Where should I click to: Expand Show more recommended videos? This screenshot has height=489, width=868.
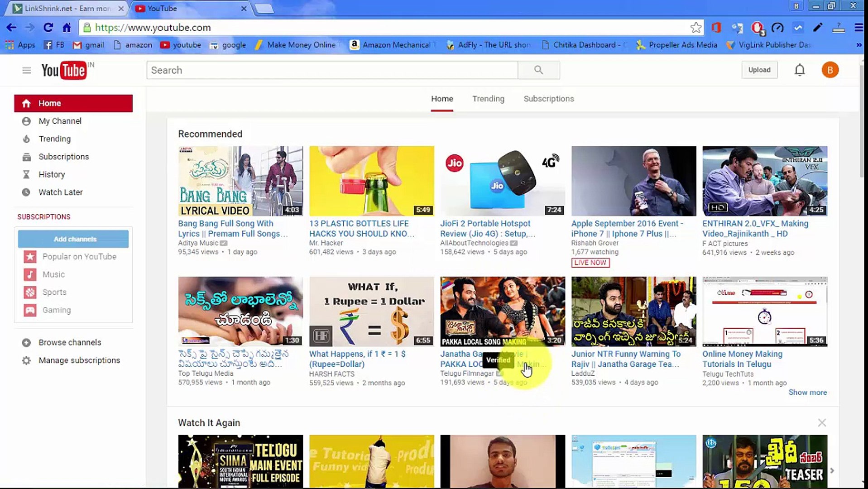[x=808, y=392]
